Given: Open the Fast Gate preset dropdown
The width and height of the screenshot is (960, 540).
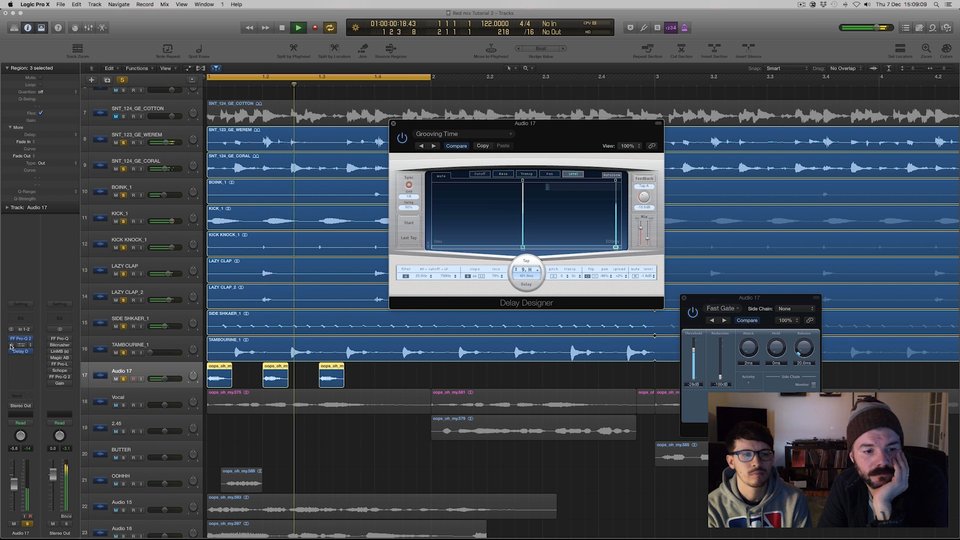Looking at the screenshot, I should coord(722,308).
